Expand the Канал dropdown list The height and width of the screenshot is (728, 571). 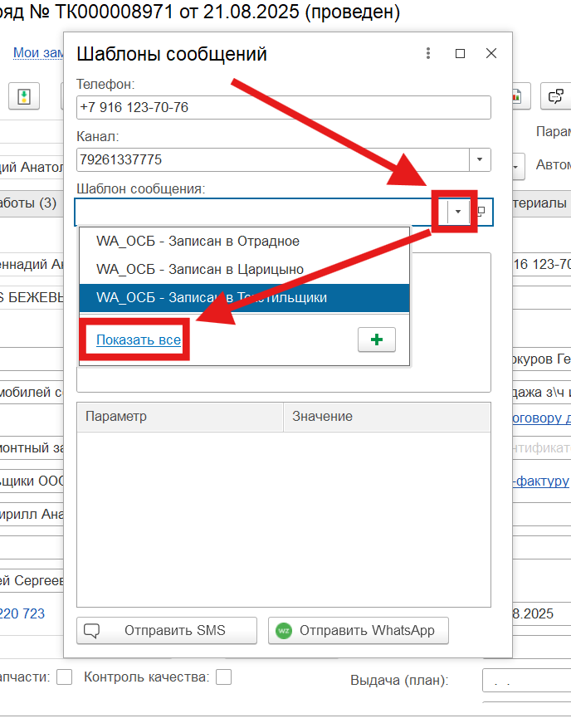coord(481,159)
